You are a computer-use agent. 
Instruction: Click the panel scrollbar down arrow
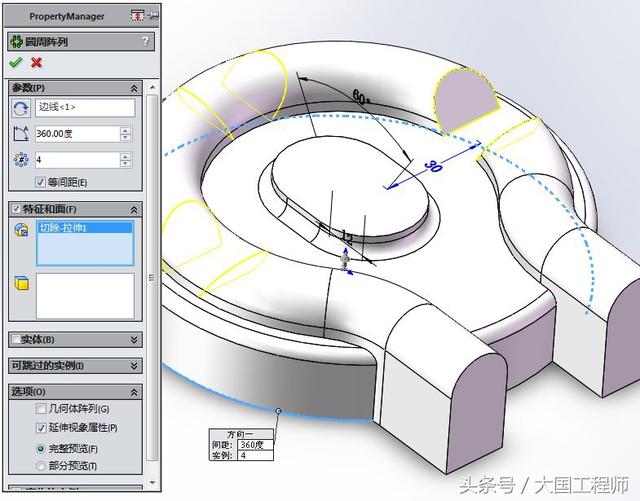coord(152,483)
